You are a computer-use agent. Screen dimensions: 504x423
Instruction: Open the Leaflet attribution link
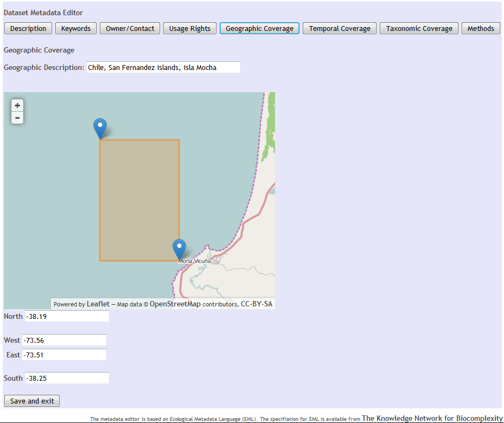tap(98, 304)
